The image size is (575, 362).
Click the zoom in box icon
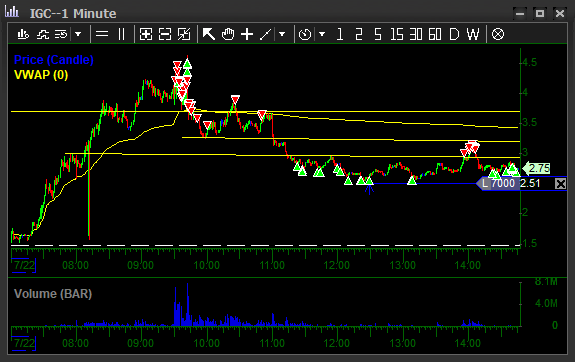[146, 34]
